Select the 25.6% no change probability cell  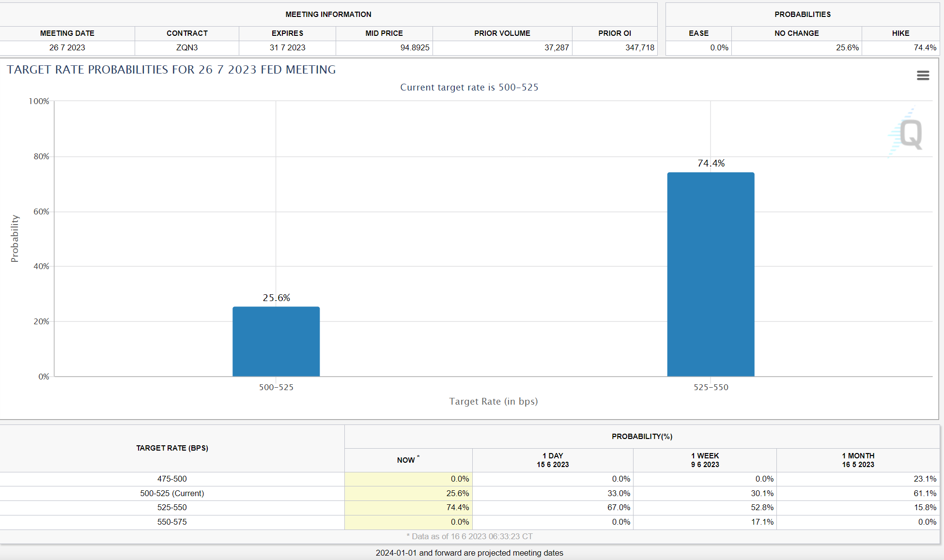pyautogui.click(x=797, y=48)
